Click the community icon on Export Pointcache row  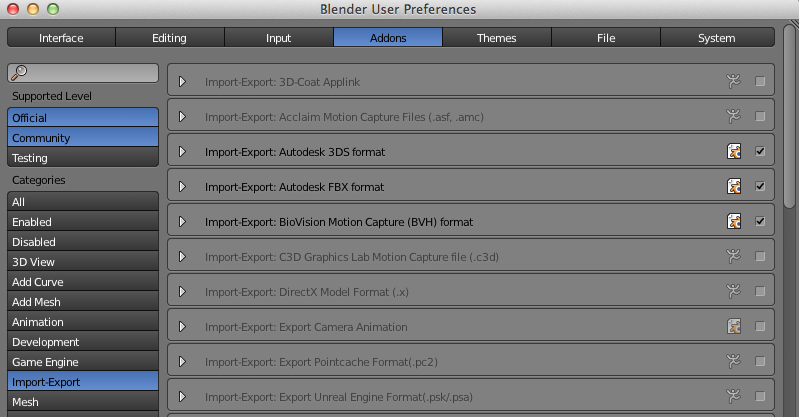(x=733, y=361)
